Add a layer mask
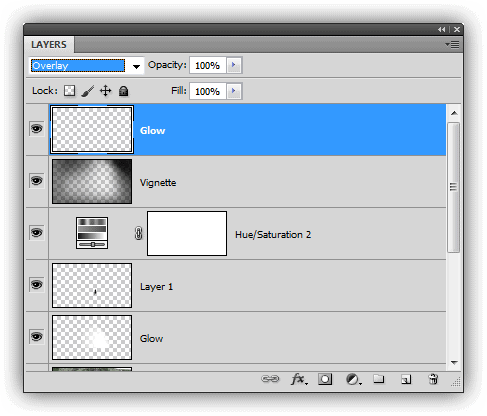Viewport: 487px width, 416px height. (x=325, y=379)
